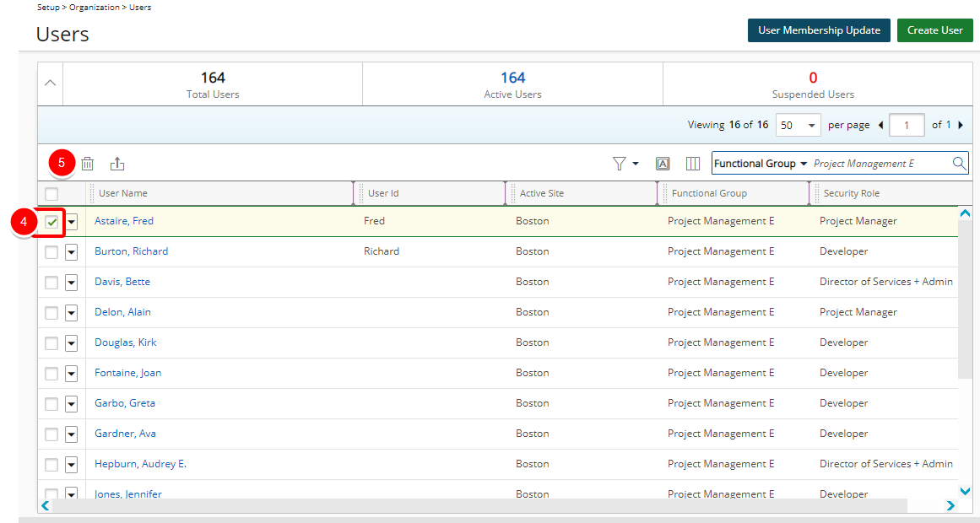The image size is (980, 523).
Task: Open row menu arrow for Douglas, Kirk
Action: coord(71,343)
